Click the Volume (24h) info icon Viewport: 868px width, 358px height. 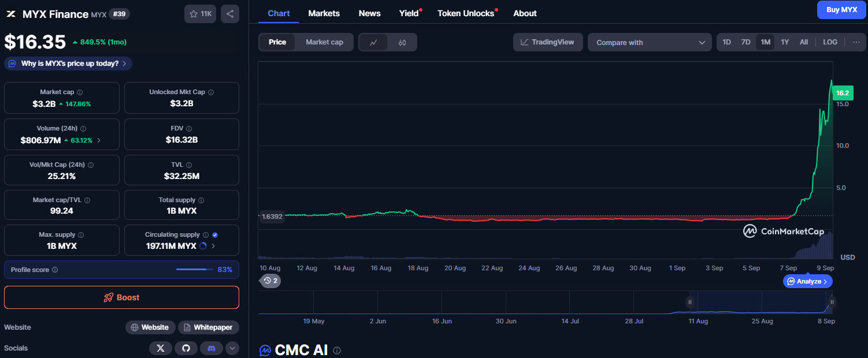(x=83, y=129)
